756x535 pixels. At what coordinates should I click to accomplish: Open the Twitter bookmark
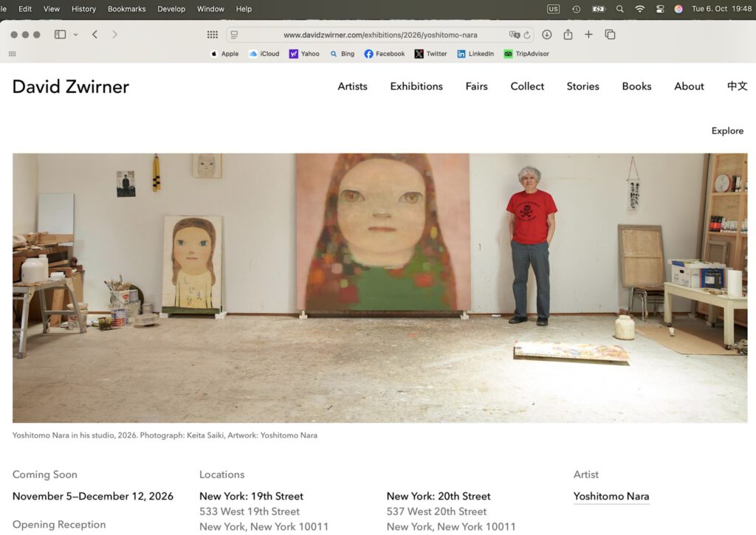pyautogui.click(x=430, y=54)
